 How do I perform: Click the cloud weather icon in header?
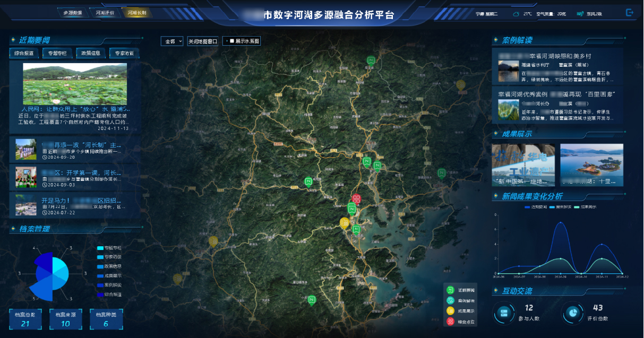point(516,14)
